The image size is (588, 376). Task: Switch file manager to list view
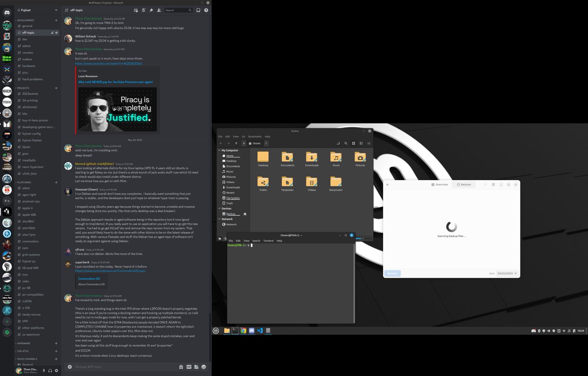pyautogui.click(x=361, y=143)
